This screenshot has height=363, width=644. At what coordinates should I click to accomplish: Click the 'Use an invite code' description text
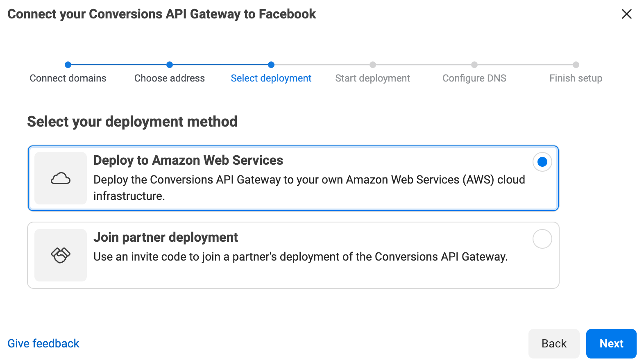[x=300, y=257]
